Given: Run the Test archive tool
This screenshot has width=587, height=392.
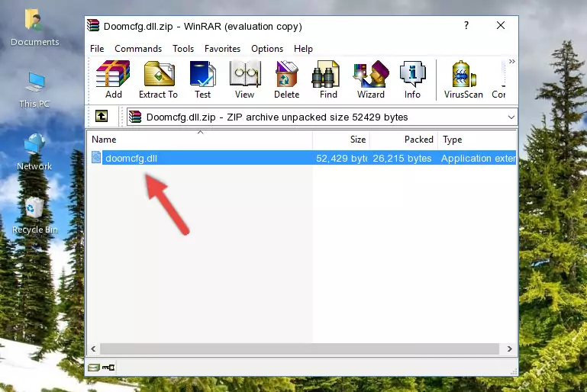Looking at the screenshot, I should tap(202, 79).
